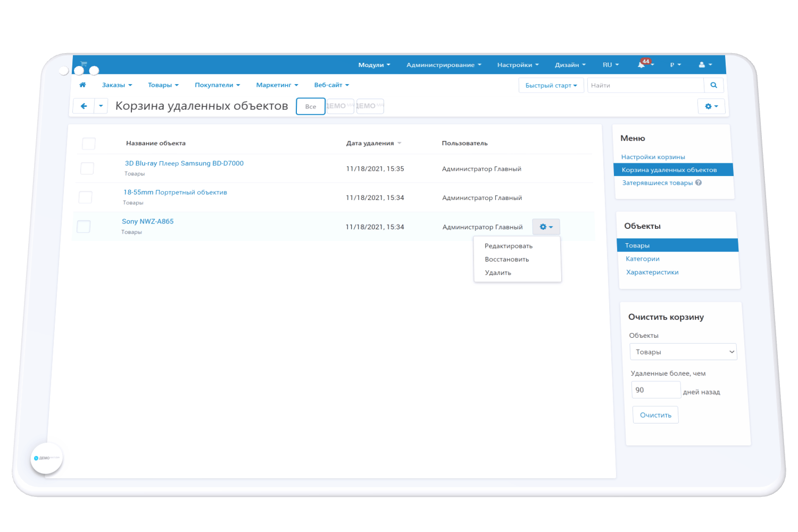
Task: Click the Пользователь column header
Action: click(x=464, y=143)
